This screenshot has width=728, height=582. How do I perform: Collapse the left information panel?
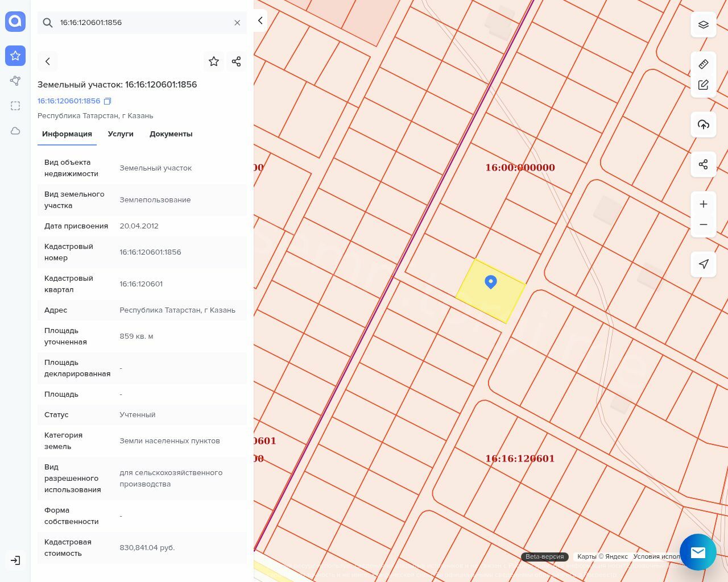[x=260, y=20]
